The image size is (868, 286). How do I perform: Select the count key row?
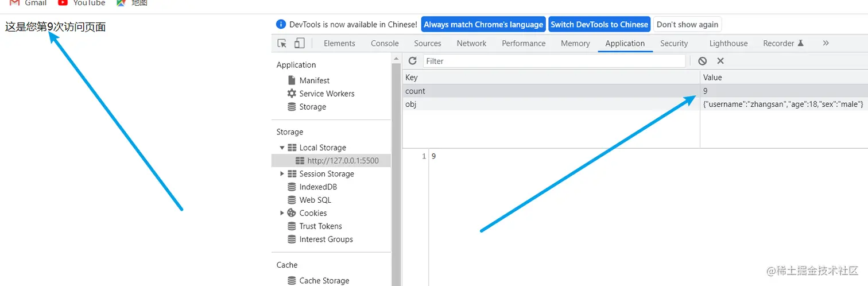pos(635,91)
